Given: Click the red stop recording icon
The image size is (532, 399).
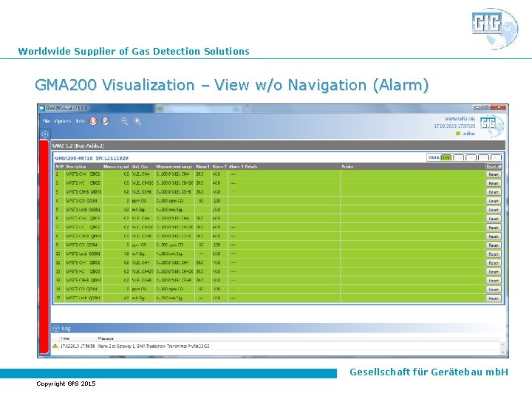Looking at the screenshot, I should tap(93, 121).
